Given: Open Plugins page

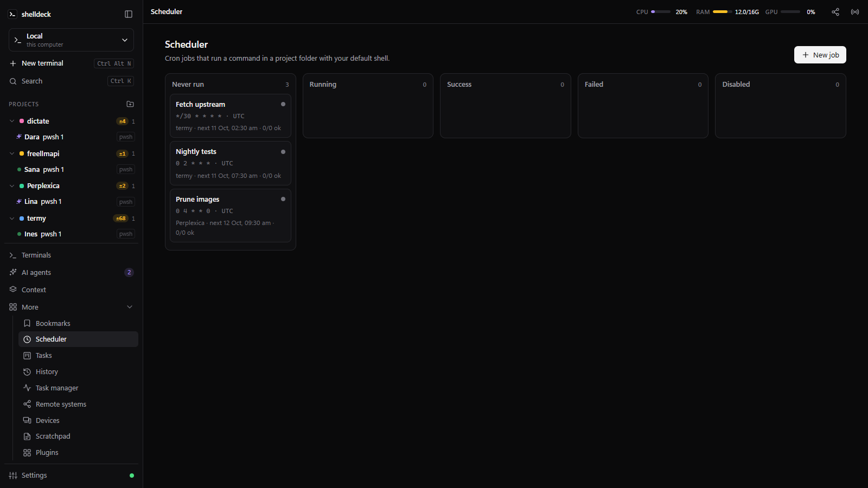Looking at the screenshot, I should click(x=78, y=453).
